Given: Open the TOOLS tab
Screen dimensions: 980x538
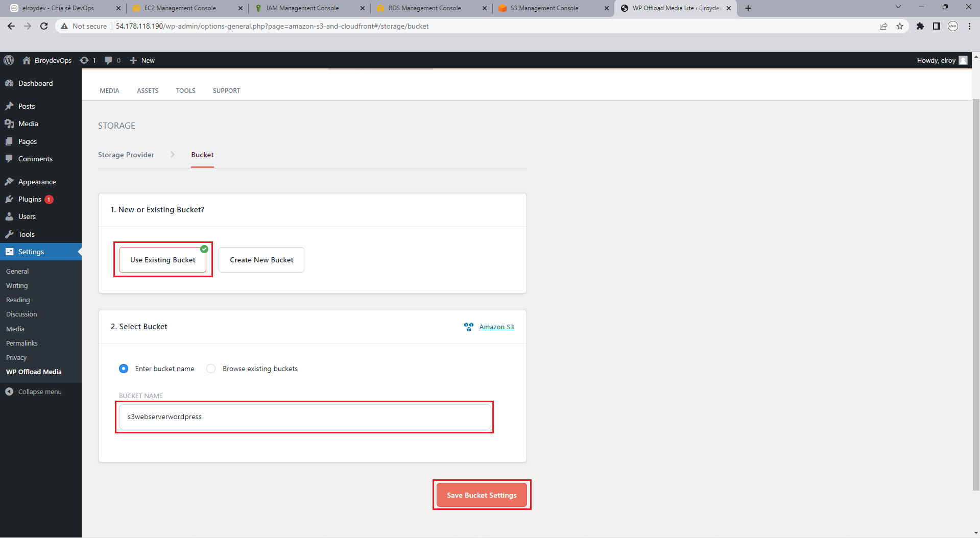Looking at the screenshot, I should tap(186, 90).
